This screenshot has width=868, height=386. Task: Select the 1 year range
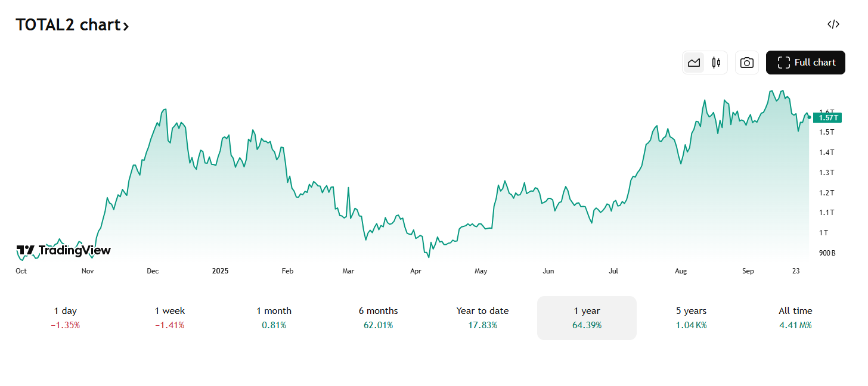coord(587,317)
